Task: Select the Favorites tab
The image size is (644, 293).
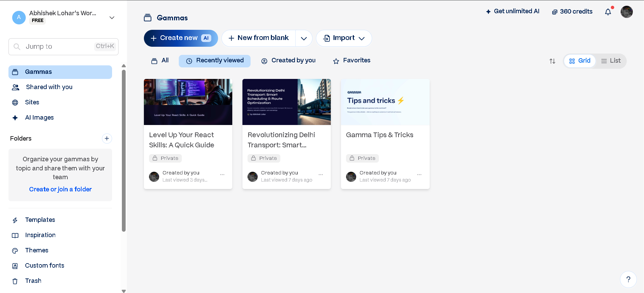Action: tap(351, 61)
